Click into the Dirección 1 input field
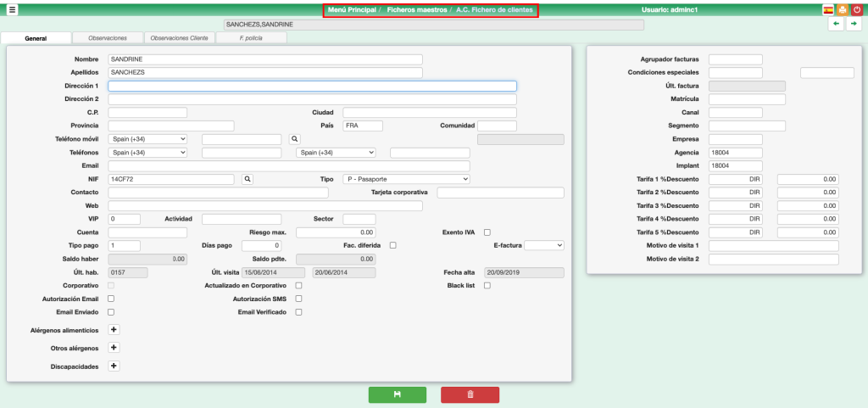Image resolution: width=868 pixels, height=408 pixels. (312, 86)
